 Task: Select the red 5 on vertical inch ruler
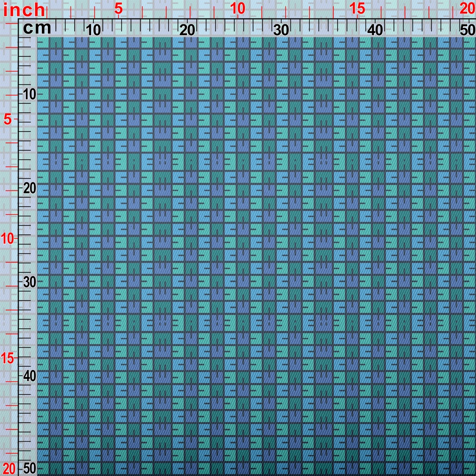7,119
